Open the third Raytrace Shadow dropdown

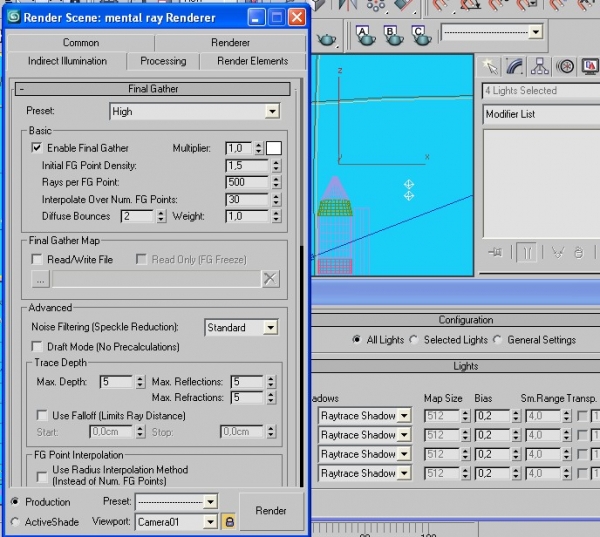404,454
